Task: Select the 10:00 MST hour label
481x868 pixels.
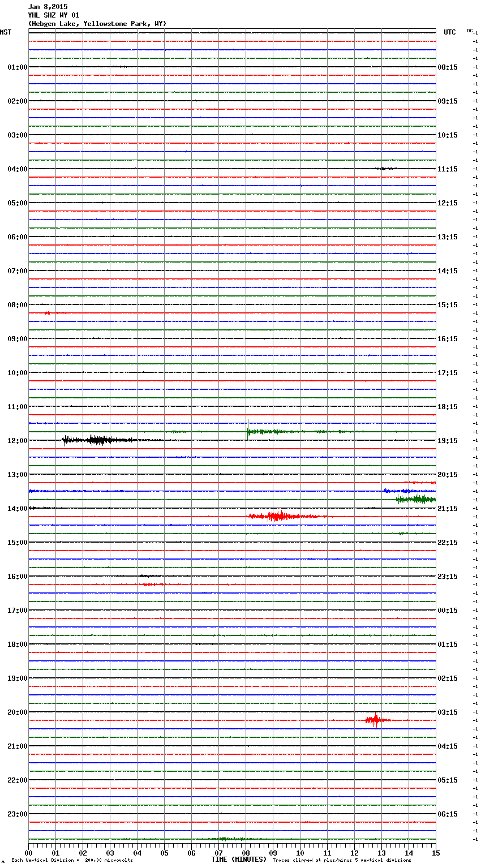Action: coord(17,373)
